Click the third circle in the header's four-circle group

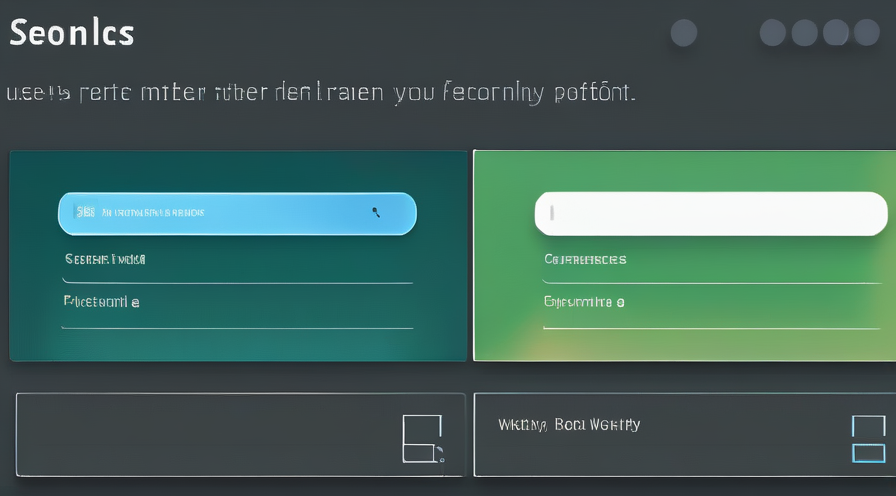(x=836, y=33)
